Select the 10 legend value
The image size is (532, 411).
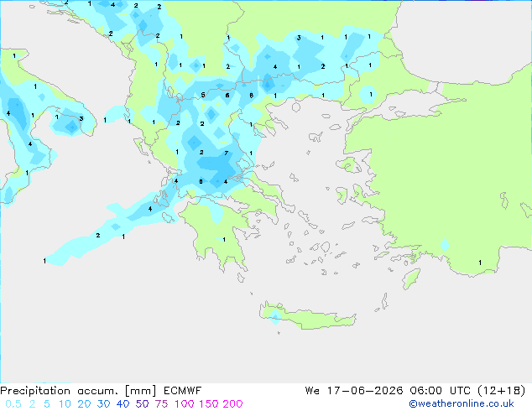coord(65,404)
